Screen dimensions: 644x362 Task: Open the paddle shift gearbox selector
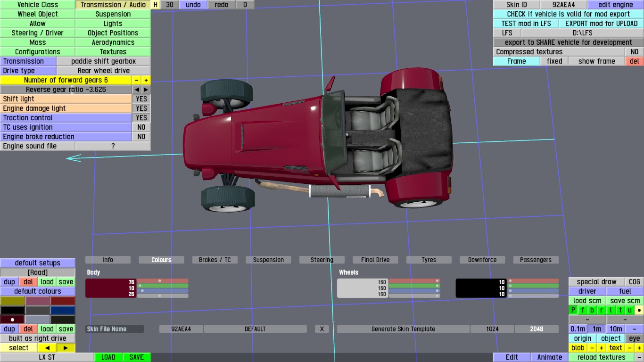103,61
